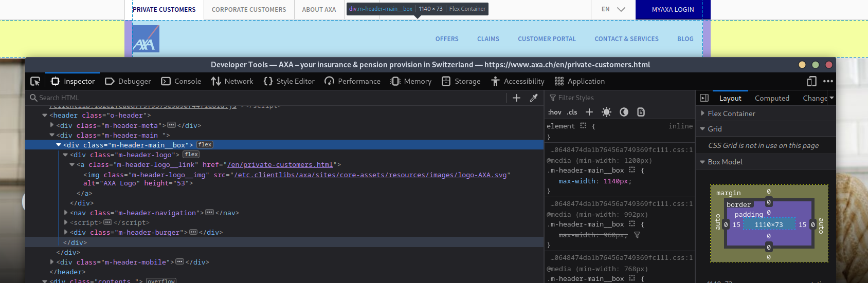The image size is (868, 283).
Task: Switch to the Storage panel
Action: coord(461,81)
